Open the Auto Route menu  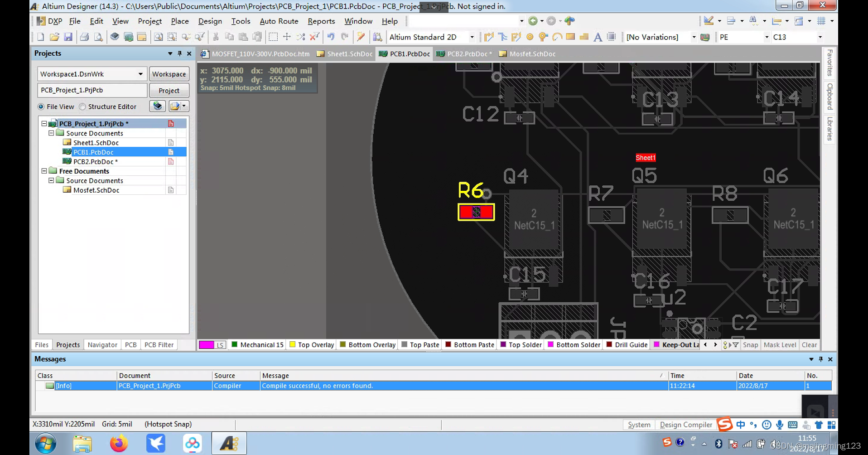tap(279, 21)
